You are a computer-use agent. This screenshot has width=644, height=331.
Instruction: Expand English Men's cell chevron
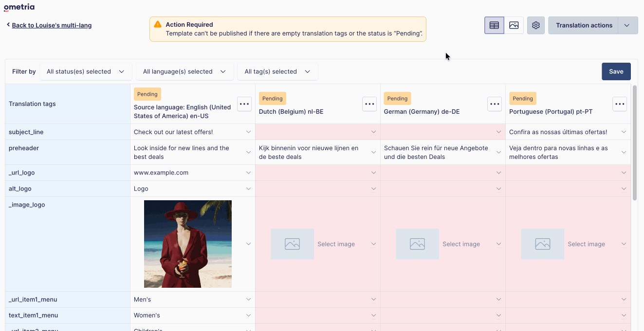(x=248, y=299)
